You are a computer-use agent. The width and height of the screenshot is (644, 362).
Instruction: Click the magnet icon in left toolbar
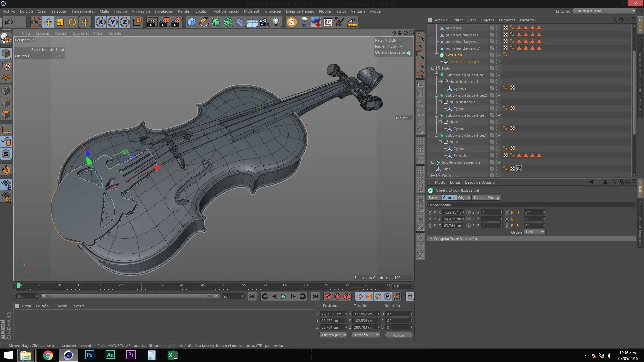[x=6, y=169]
